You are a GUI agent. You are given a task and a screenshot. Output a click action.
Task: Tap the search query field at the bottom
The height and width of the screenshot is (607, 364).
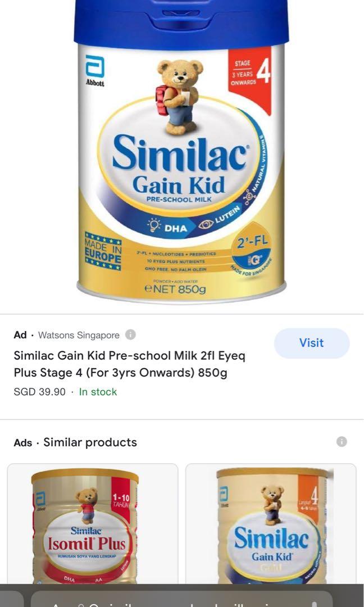169,601
